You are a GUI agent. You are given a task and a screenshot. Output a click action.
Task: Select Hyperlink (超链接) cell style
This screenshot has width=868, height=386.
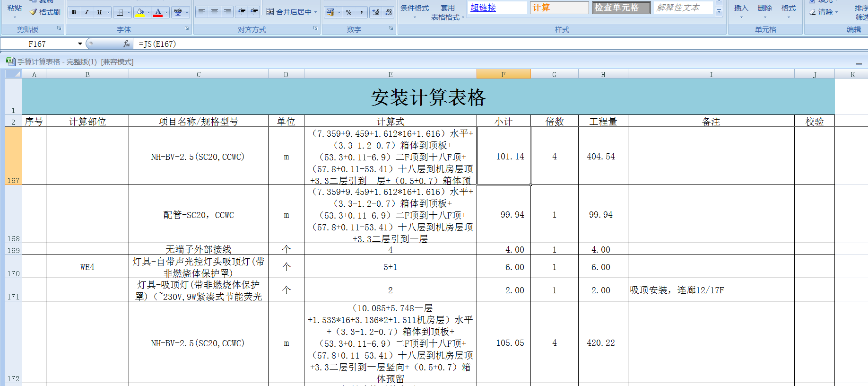click(498, 8)
